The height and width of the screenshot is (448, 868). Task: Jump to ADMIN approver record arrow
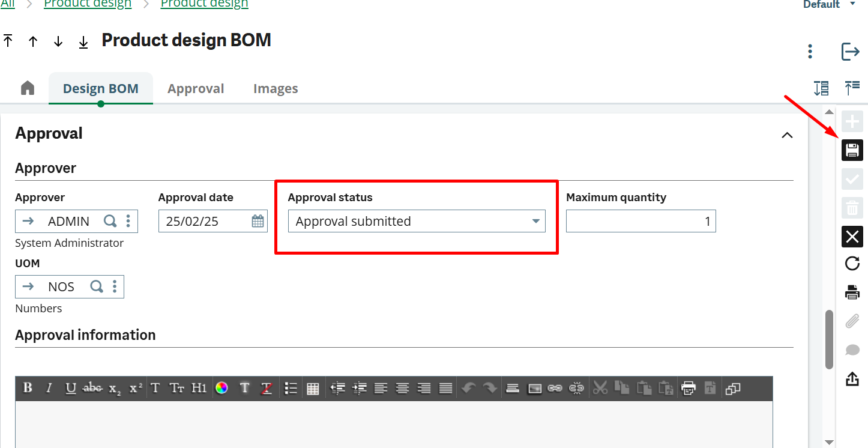28,221
